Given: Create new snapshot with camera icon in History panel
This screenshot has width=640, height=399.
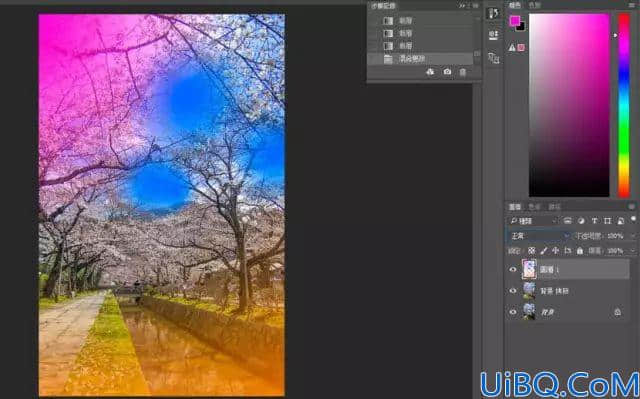Looking at the screenshot, I should [x=447, y=72].
